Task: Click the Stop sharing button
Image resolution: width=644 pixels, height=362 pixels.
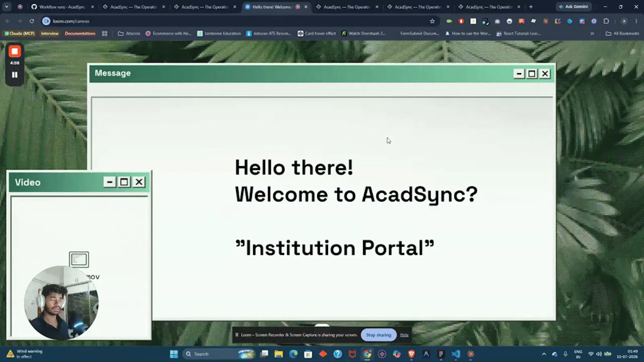Action: [378, 335]
